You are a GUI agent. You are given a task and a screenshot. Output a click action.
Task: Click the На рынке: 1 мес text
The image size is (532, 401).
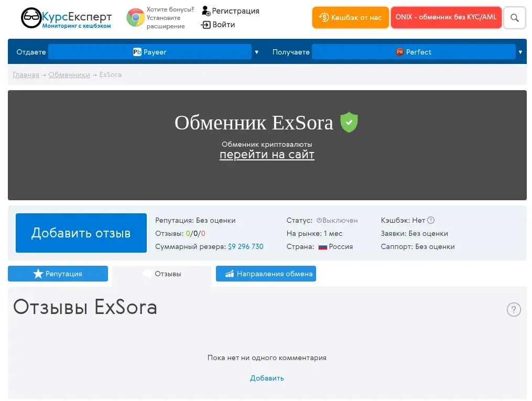(314, 233)
